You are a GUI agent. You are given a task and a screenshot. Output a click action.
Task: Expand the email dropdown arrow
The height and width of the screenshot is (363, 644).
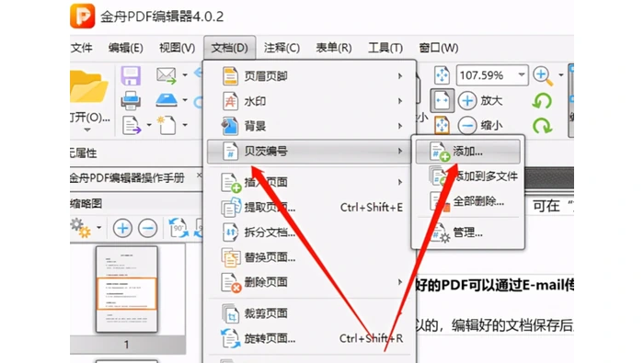(x=185, y=75)
